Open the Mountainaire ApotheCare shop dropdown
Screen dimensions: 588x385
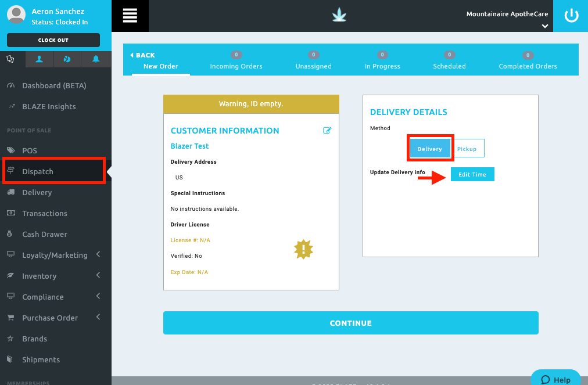tap(545, 26)
